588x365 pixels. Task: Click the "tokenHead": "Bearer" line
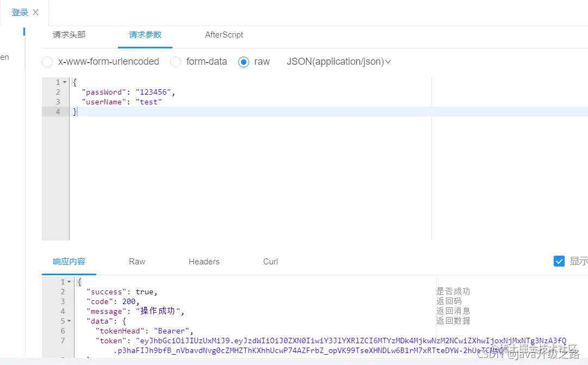point(144,331)
